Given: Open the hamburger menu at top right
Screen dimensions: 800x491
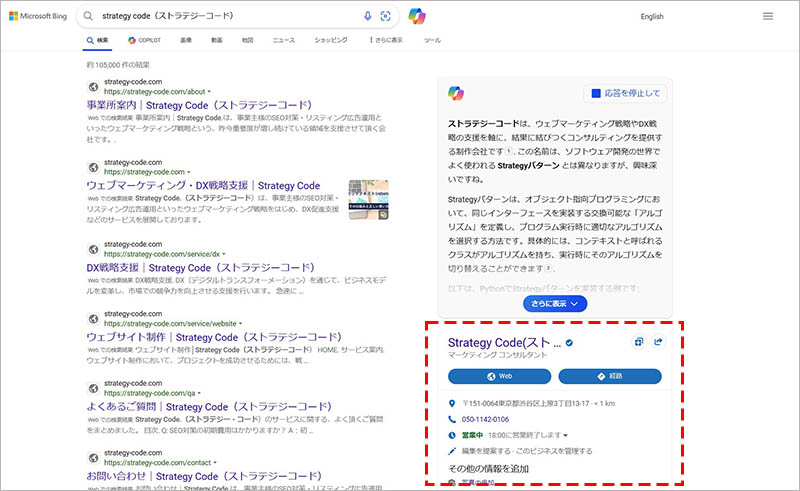Looking at the screenshot, I should coord(768,16).
